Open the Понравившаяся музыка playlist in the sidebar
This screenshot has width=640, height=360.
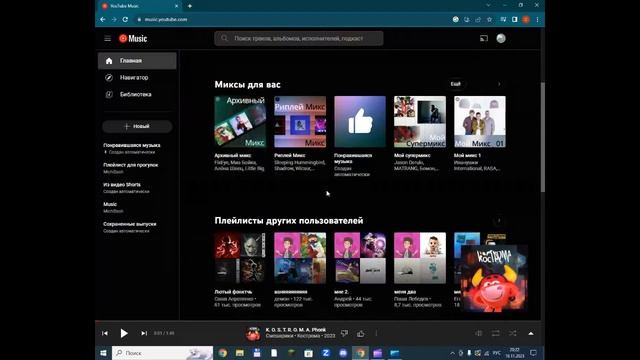[x=132, y=145]
